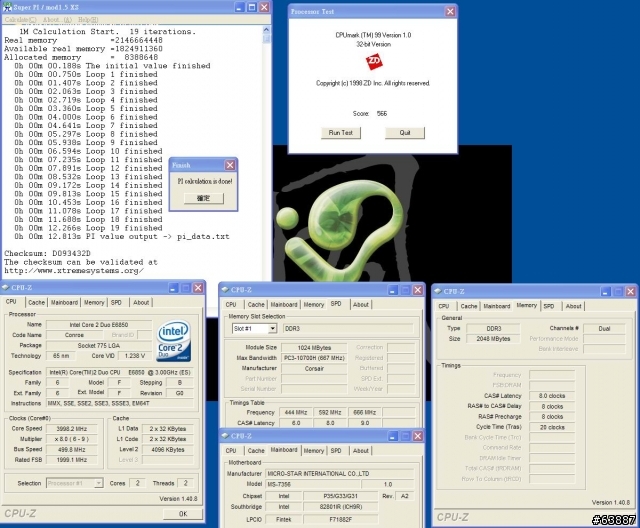
Task: Click the Core VID value 1.238 V
Action: coord(135,356)
